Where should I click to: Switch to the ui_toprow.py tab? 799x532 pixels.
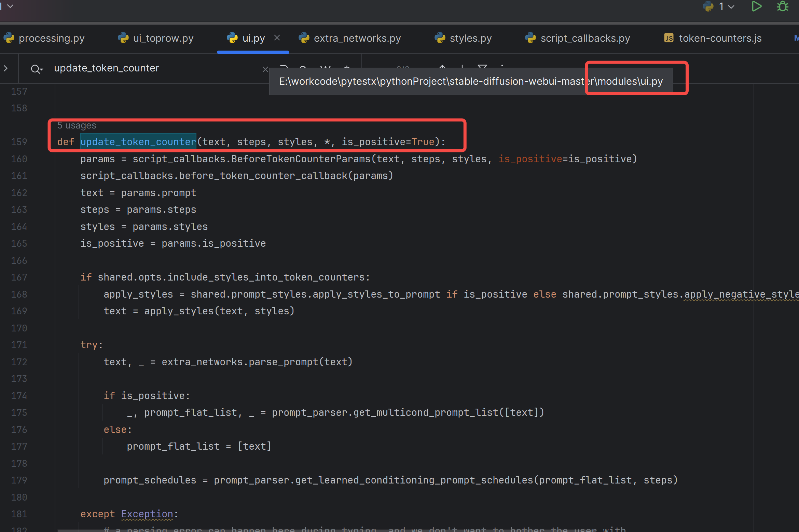click(x=156, y=38)
